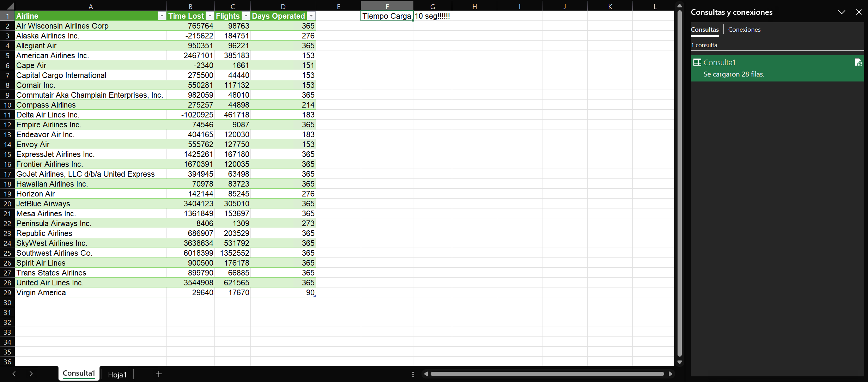868x382 pixels.
Task: Click the horizontal scrollbar right arrow
Action: tap(670, 374)
